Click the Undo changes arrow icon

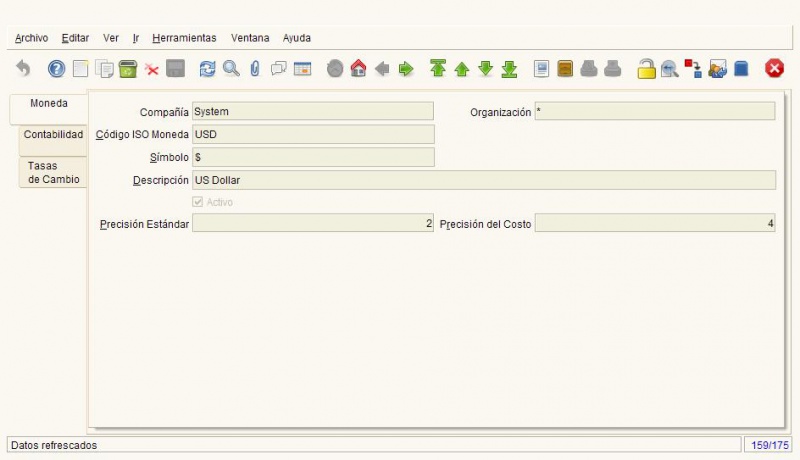23,68
